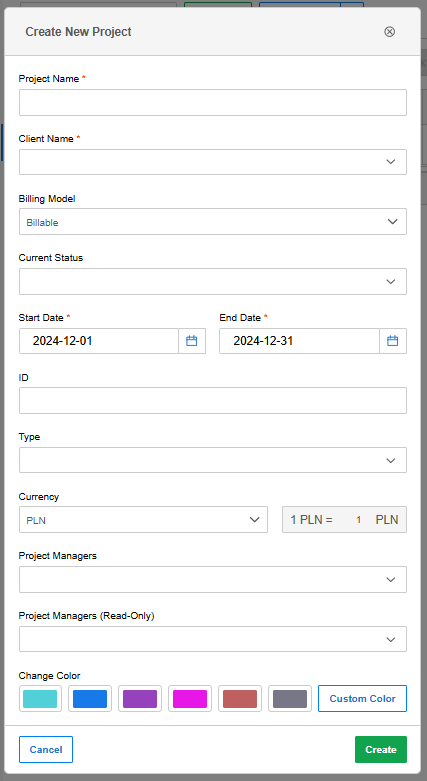The width and height of the screenshot is (427, 781).
Task: Focus the ID text field
Action: [x=213, y=400]
